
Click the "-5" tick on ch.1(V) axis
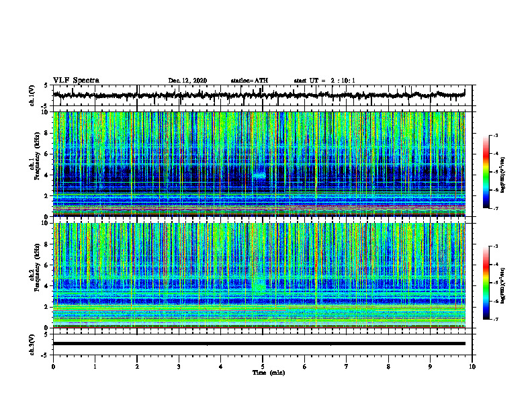tap(45, 105)
